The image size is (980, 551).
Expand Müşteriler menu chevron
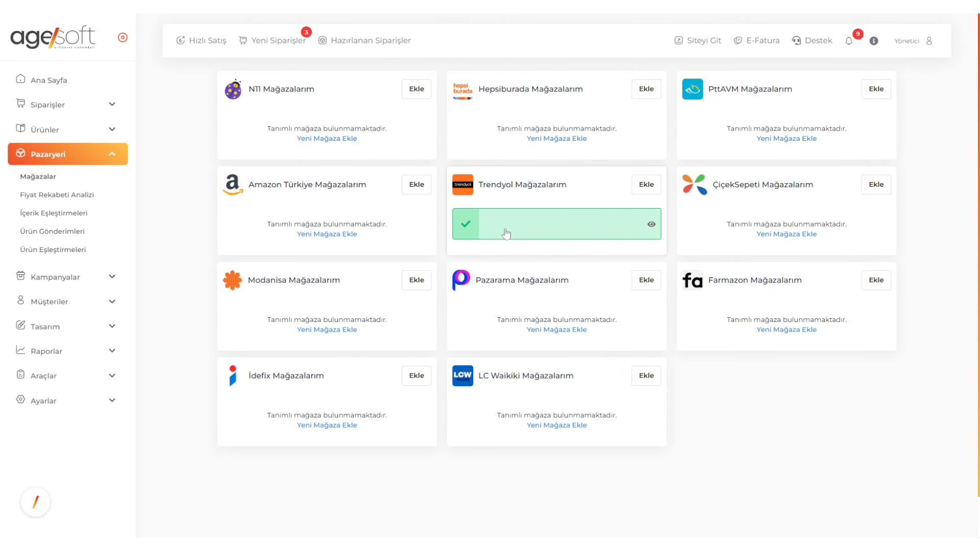[112, 302]
